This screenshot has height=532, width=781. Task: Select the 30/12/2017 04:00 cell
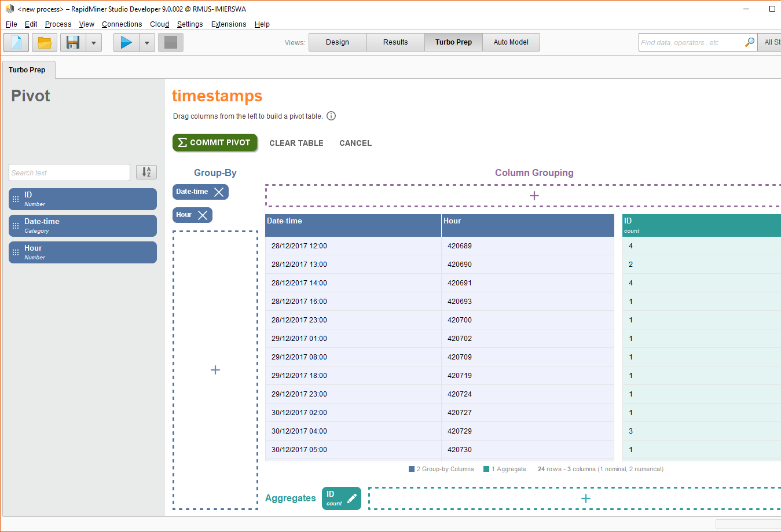[x=353, y=431]
